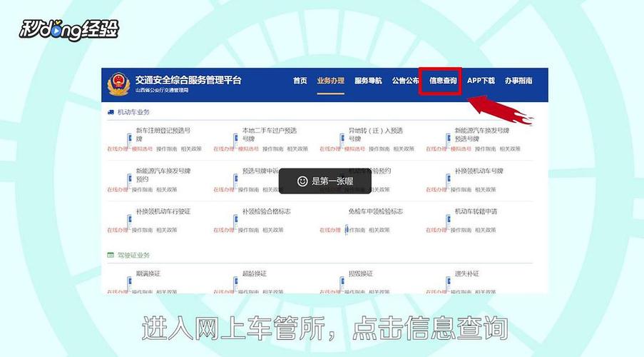Open 相关政策 under 新能源汽车换发号牌预选号牌

point(510,149)
